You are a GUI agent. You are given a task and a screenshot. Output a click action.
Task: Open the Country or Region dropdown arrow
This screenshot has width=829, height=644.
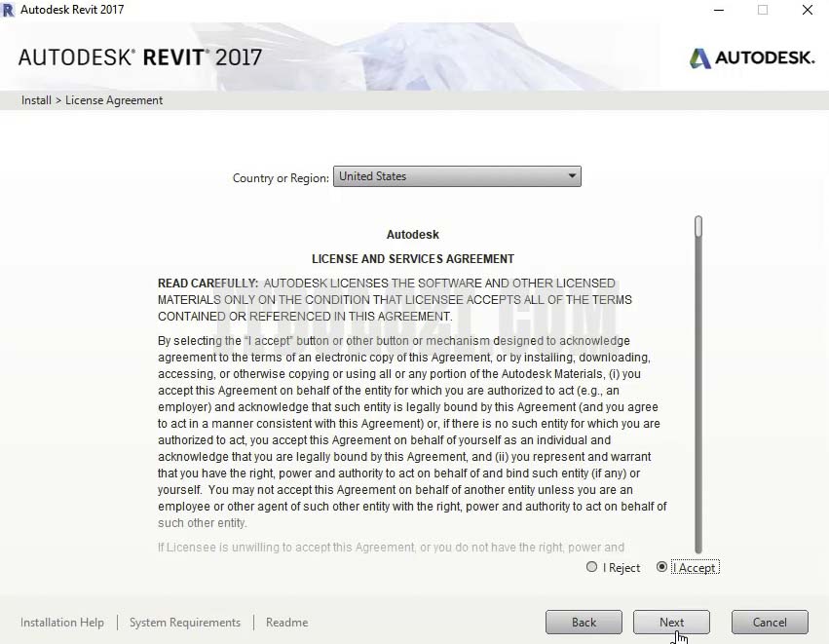click(573, 176)
